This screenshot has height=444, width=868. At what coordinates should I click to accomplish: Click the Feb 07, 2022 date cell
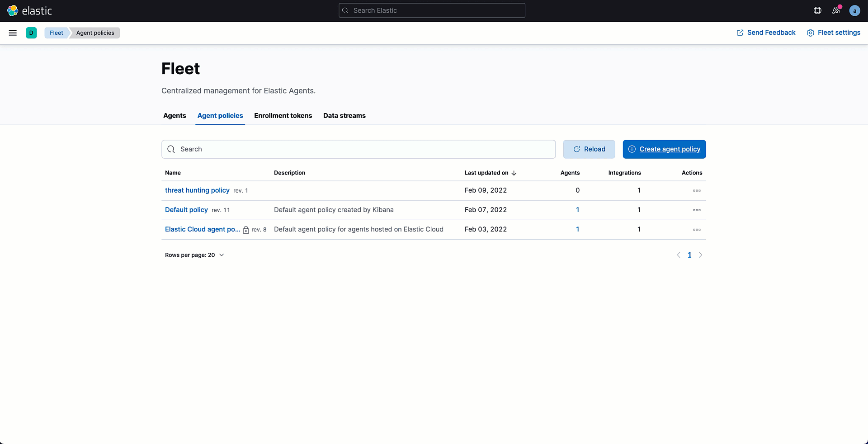pyautogui.click(x=486, y=210)
